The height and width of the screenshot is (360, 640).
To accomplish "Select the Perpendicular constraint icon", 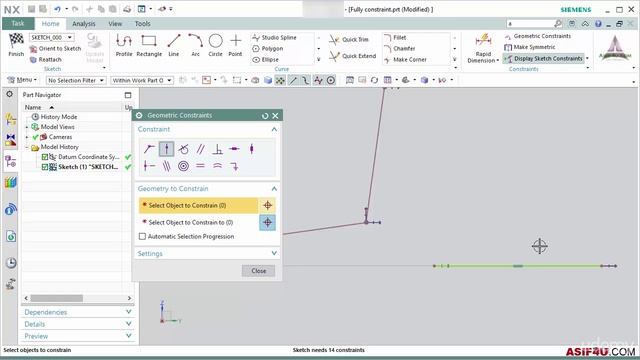I will tap(218, 149).
